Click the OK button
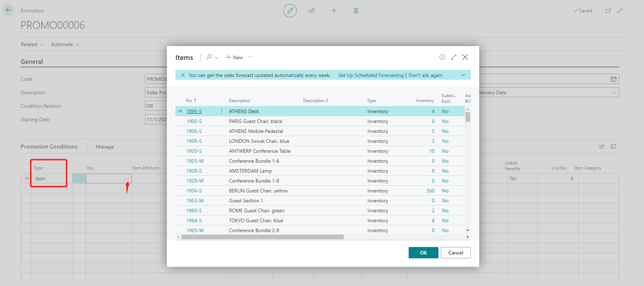Screen dimensions: 644x286 424,253
